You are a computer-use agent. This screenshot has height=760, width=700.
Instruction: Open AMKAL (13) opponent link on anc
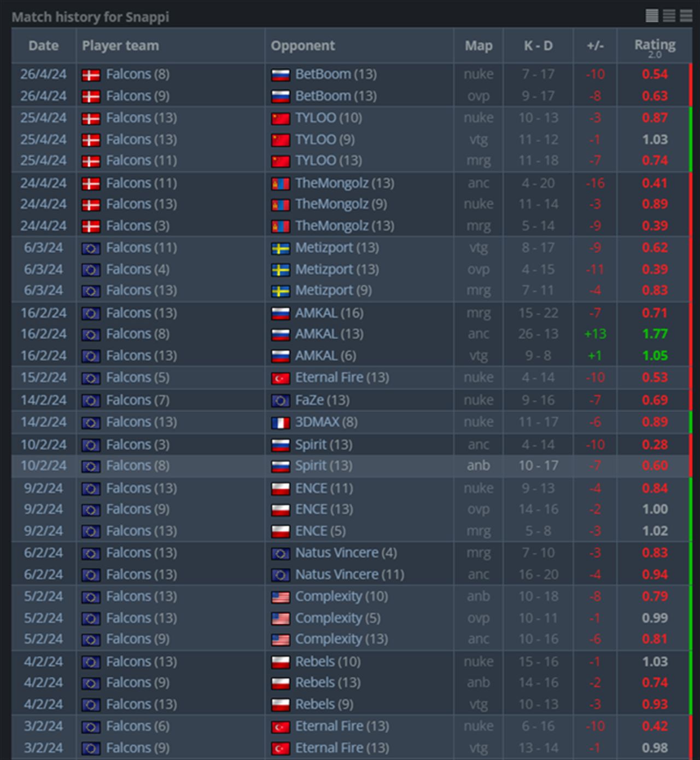[x=329, y=334]
